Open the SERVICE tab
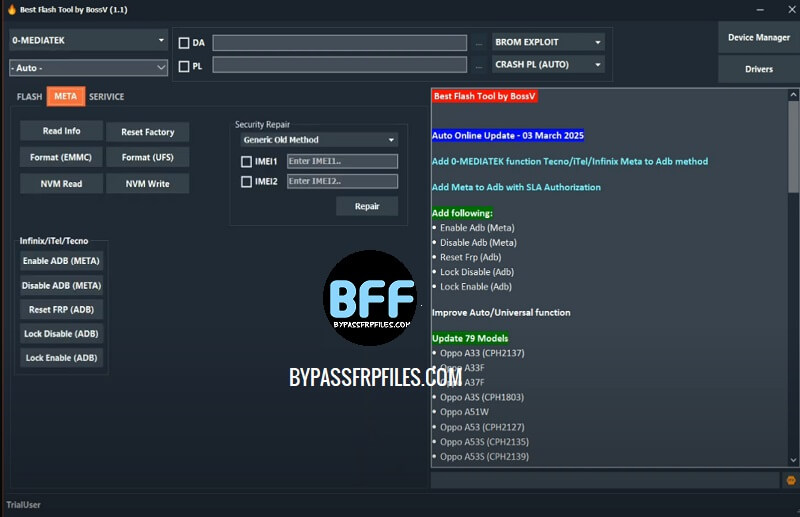Screen dimensions: 800x517 click(x=106, y=97)
